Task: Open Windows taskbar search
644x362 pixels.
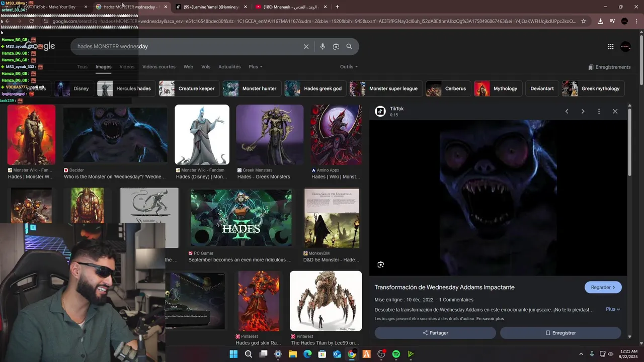Action: click(249, 354)
